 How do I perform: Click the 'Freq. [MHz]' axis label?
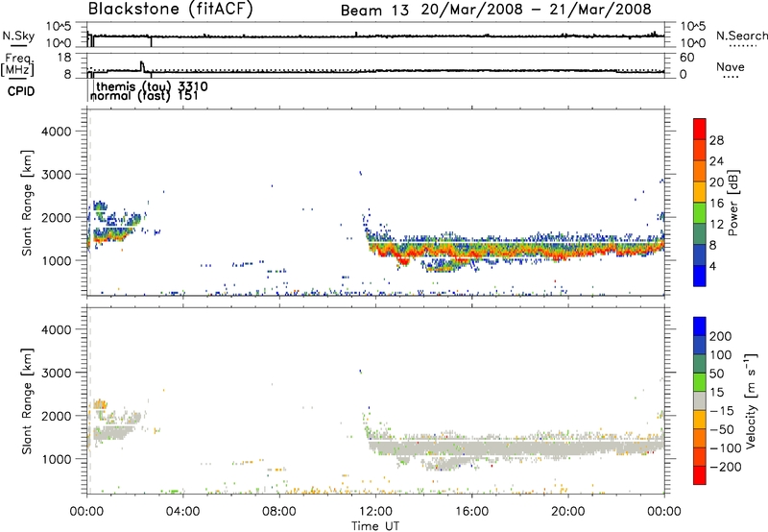17,64
